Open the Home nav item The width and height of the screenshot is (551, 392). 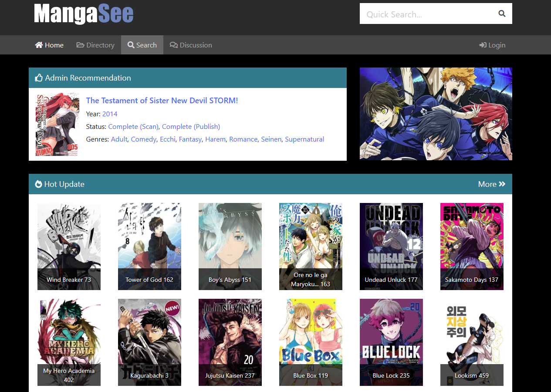(x=49, y=45)
